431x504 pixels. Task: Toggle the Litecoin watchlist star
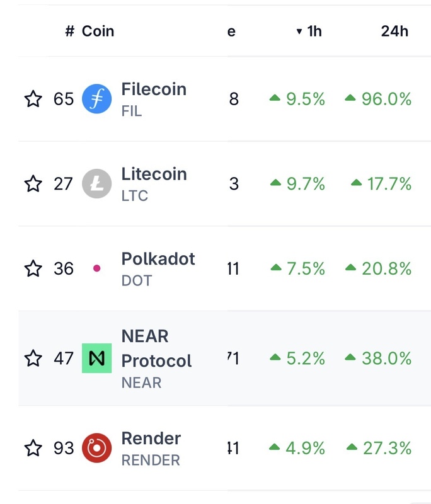pyautogui.click(x=33, y=184)
